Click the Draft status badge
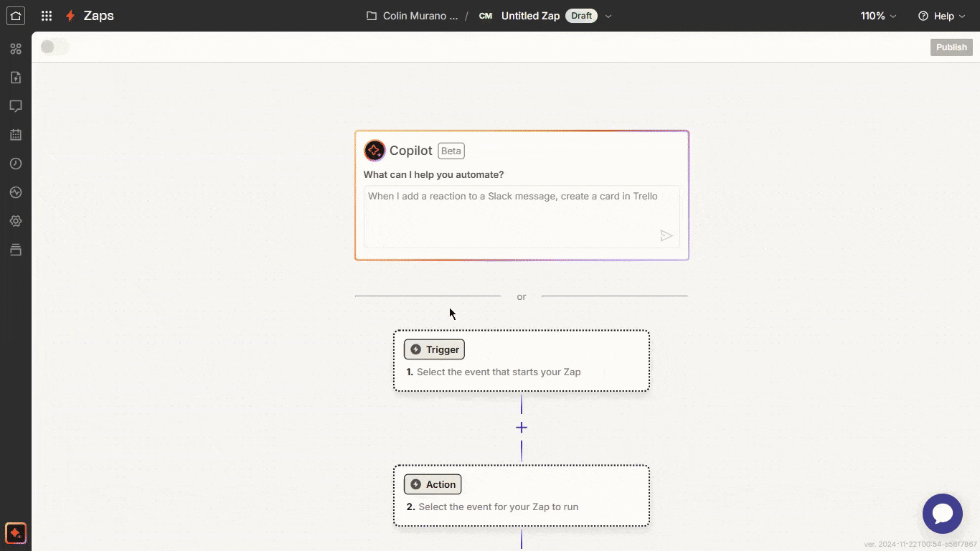 pyautogui.click(x=581, y=16)
